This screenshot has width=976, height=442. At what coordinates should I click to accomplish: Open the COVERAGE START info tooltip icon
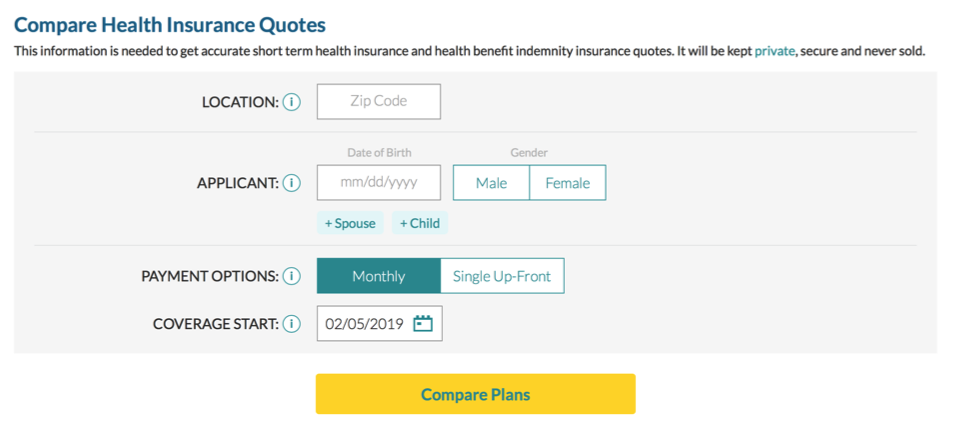pos(291,324)
